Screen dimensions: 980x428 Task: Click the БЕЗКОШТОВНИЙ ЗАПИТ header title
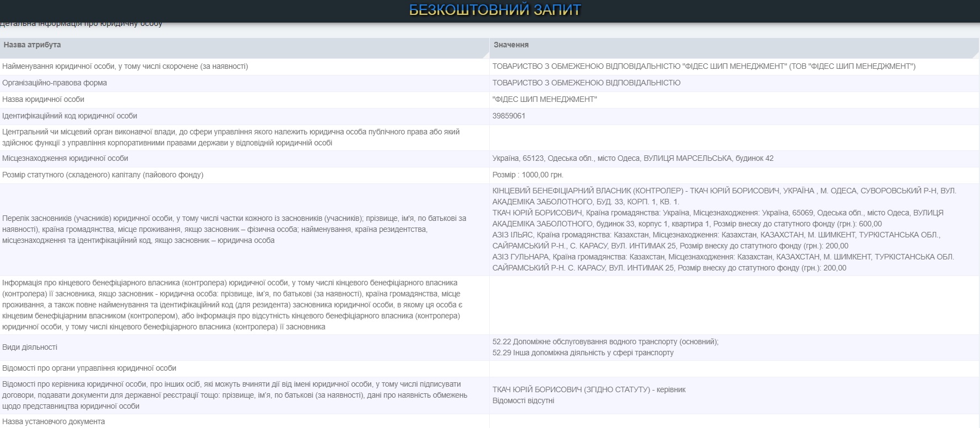495,10
